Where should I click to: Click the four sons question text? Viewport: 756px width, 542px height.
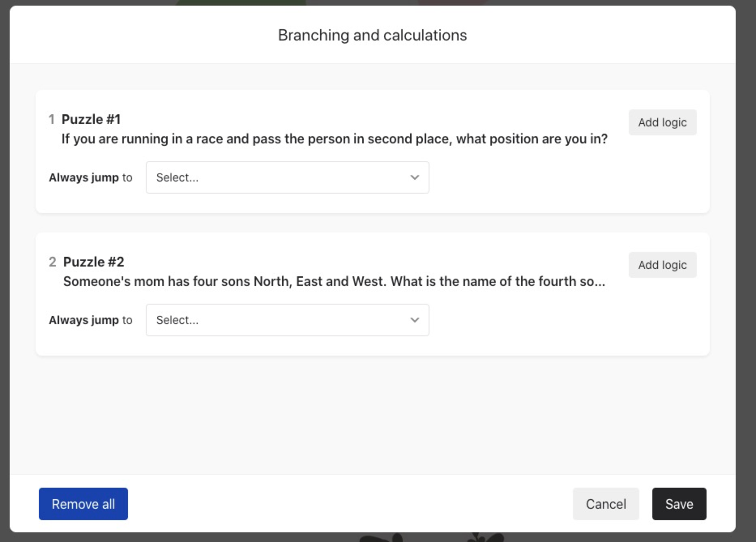click(x=334, y=282)
